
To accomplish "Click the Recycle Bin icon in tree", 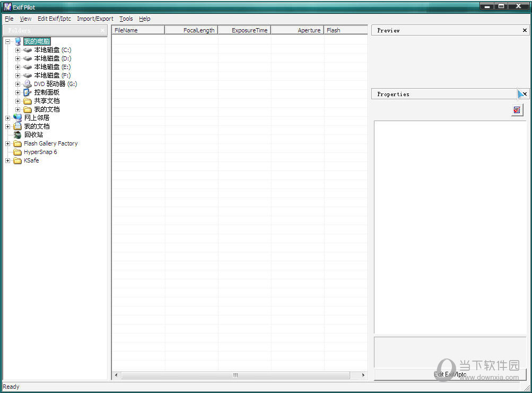I will pyautogui.click(x=18, y=135).
